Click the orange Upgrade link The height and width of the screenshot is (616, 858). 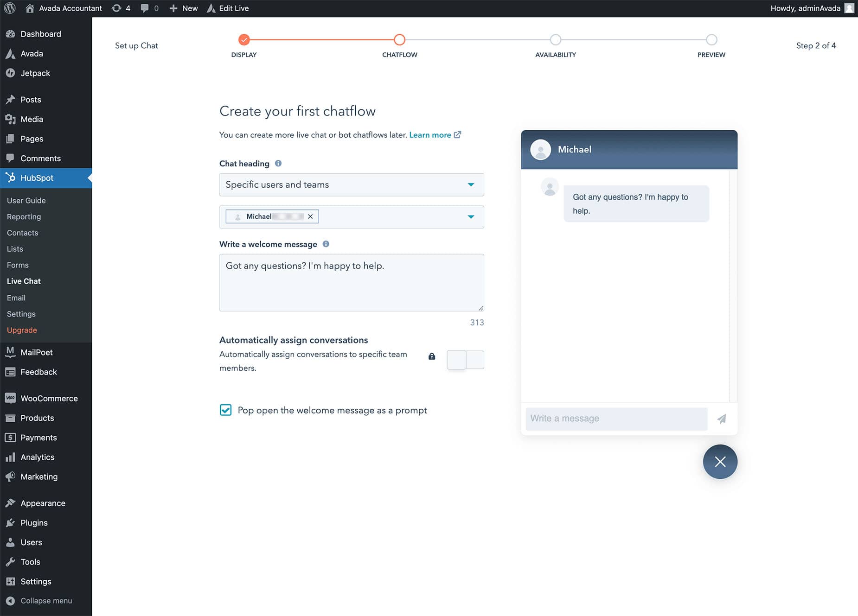click(x=22, y=330)
